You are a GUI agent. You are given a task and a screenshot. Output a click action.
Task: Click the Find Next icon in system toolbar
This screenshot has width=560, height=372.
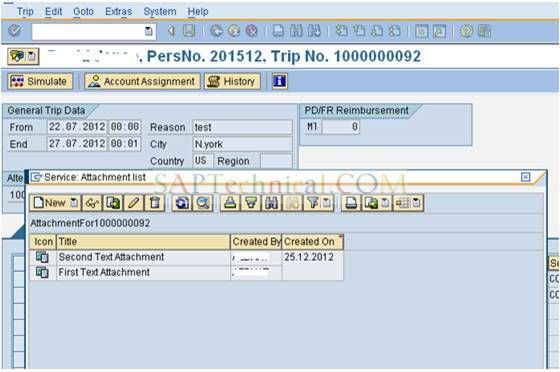click(x=314, y=31)
